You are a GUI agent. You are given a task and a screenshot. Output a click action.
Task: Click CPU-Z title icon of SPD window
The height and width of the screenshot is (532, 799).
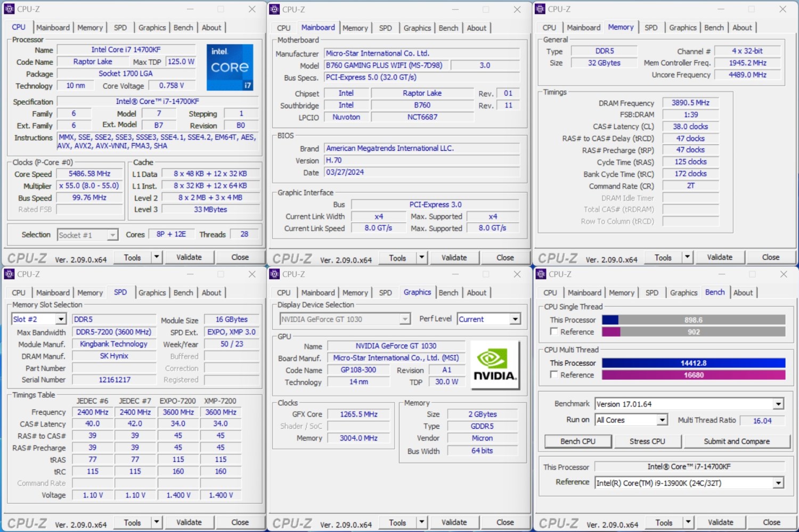(x=9, y=274)
